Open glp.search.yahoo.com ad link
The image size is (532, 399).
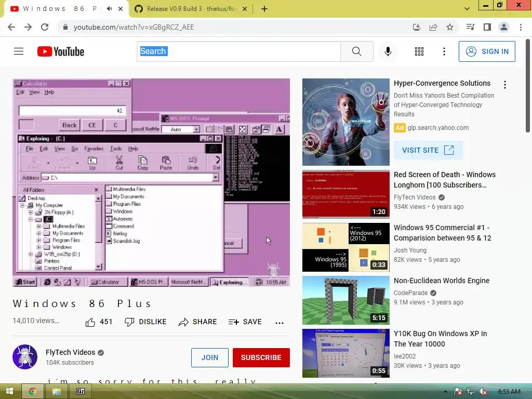[437, 128]
